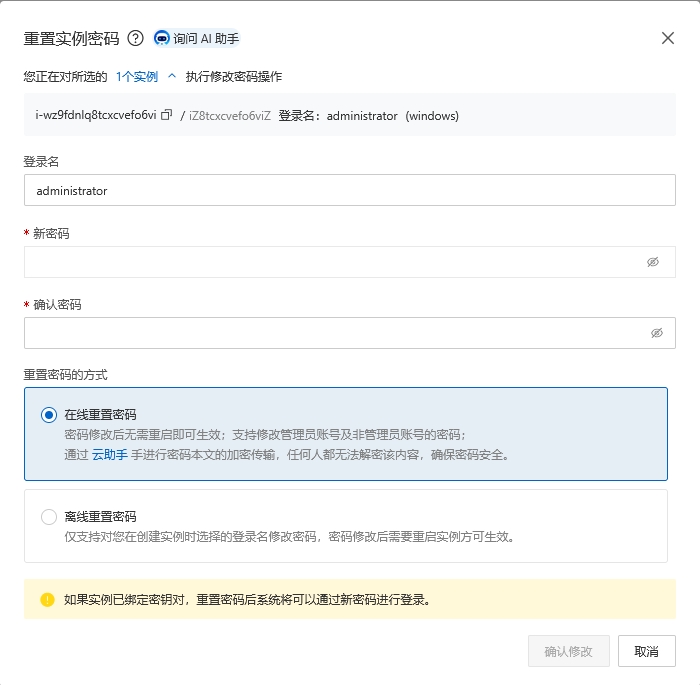Click into the 确认密码 input field
The width and height of the screenshot is (700, 685).
tap(350, 333)
